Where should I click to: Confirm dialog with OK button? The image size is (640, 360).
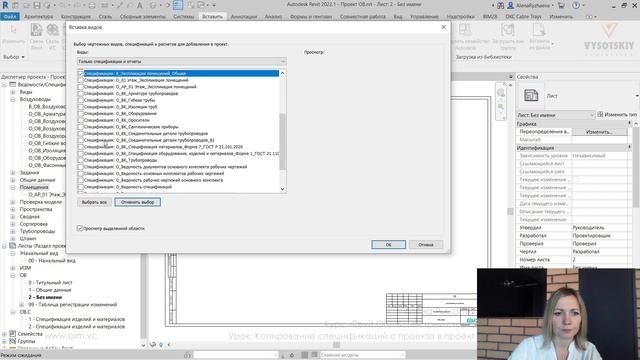389,244
